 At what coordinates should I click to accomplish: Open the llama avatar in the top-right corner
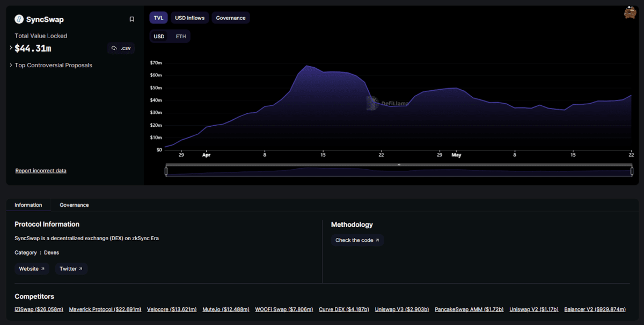pyautogui.click(x=630, y=12)
